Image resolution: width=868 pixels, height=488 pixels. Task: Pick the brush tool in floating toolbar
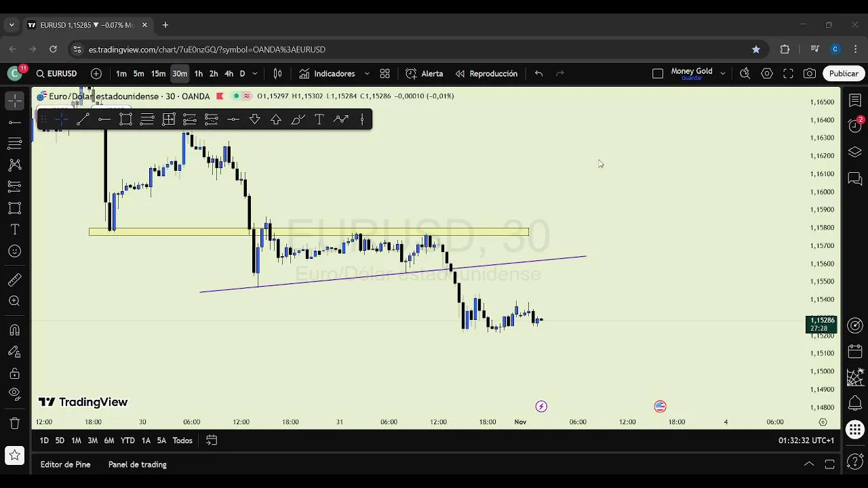pos(298,120)
